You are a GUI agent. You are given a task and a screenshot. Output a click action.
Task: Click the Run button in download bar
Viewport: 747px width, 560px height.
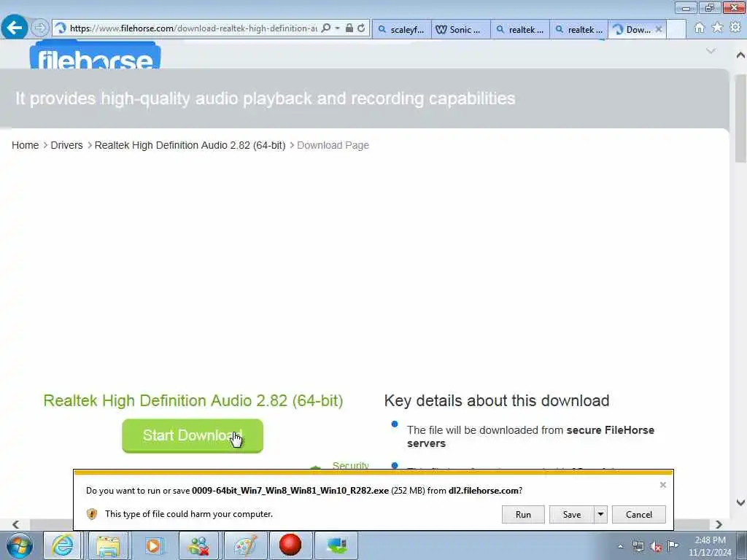(523, 514)
